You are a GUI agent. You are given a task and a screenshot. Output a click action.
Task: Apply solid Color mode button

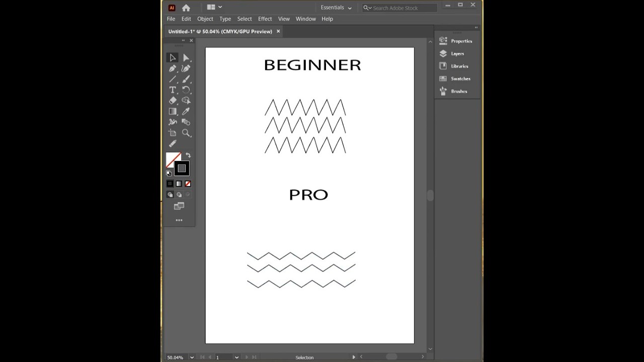click(x=170, y=184)
